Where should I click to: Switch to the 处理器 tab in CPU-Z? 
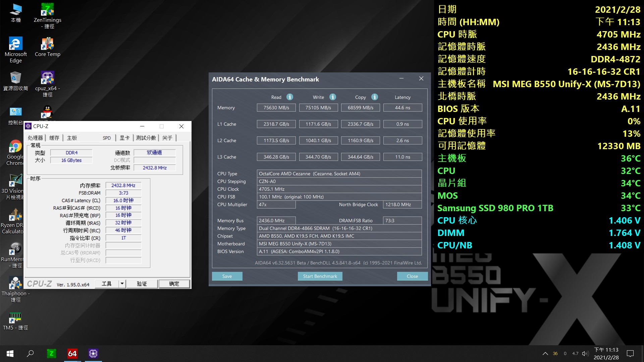tap(35, 138)
